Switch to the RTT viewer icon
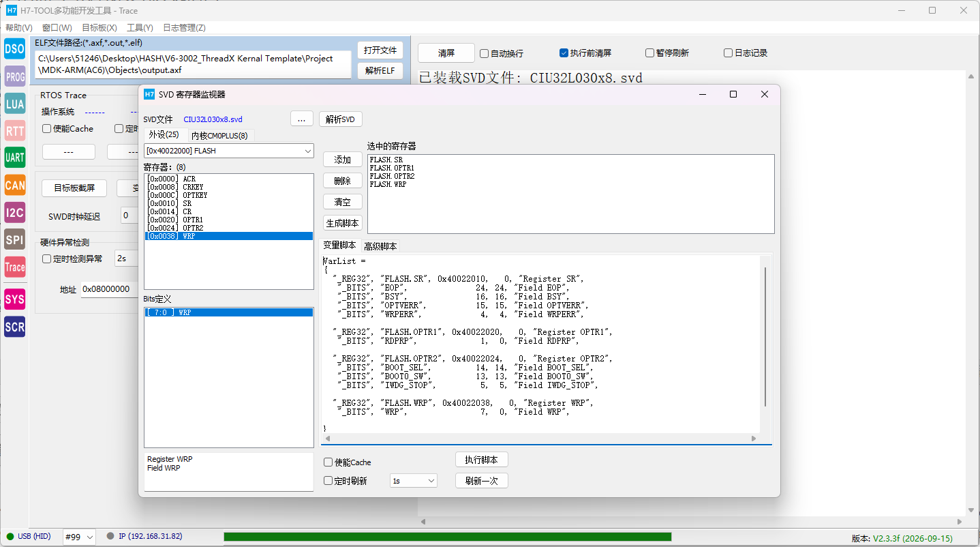The image size is (980, 547). point(14,131)
